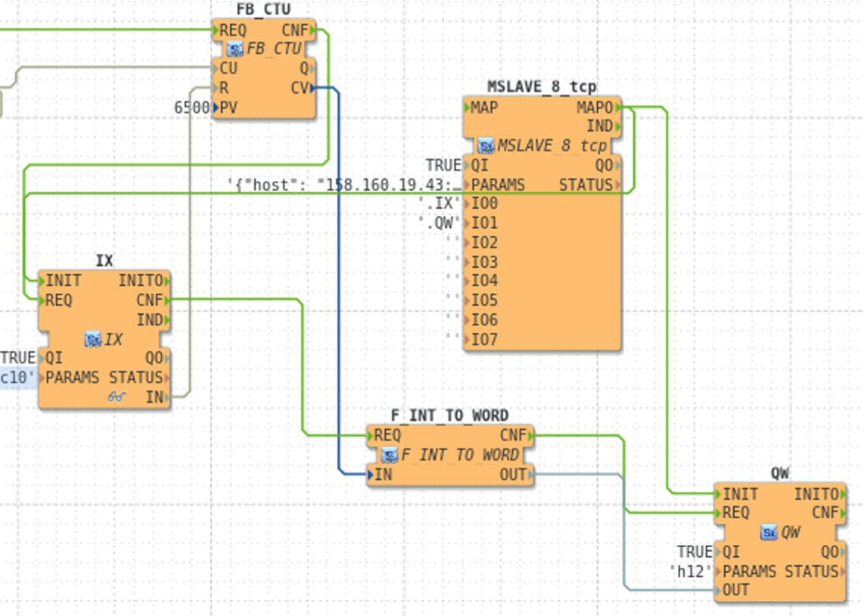
Task: Click the F_INT_TO_WORD block name label
Action: (x=449, y=415)
